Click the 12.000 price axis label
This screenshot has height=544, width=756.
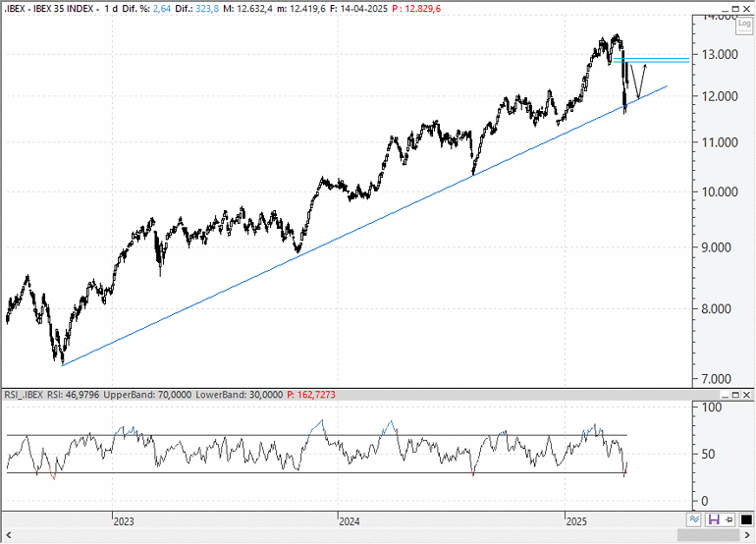pyautogui.click(x=720, y=96)
